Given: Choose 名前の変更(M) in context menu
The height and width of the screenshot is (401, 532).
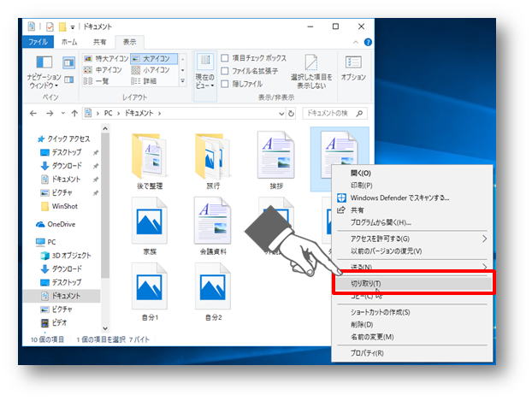Looking at the screenshot, I should tap(412, 337).
